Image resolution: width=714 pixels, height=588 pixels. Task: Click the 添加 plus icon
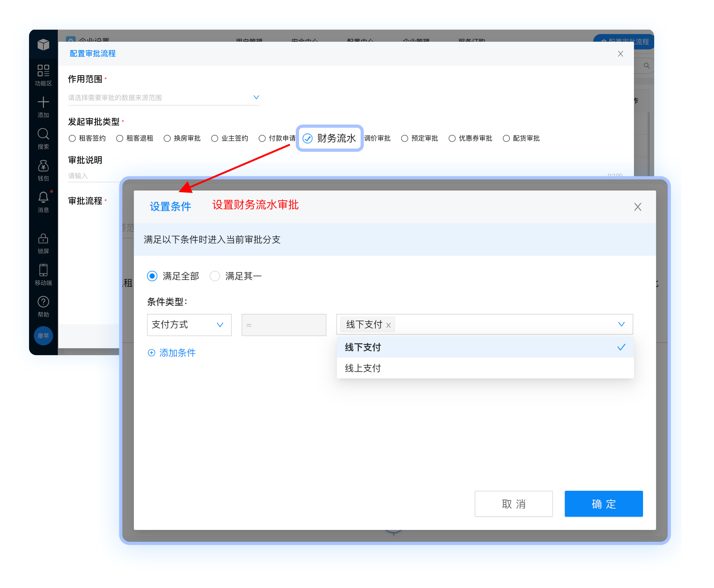(x=43, y=102)
